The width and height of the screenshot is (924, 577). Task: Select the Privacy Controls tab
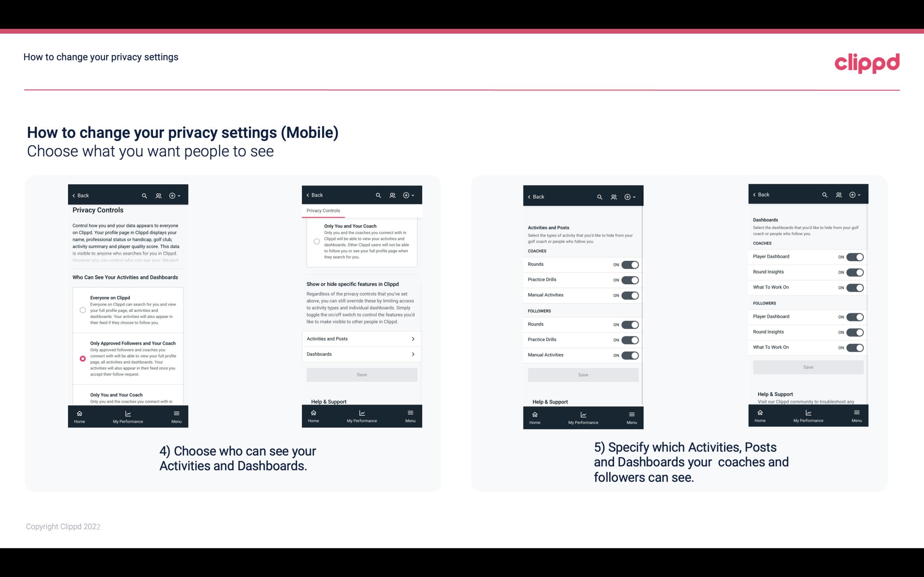(x=323, y=211)
